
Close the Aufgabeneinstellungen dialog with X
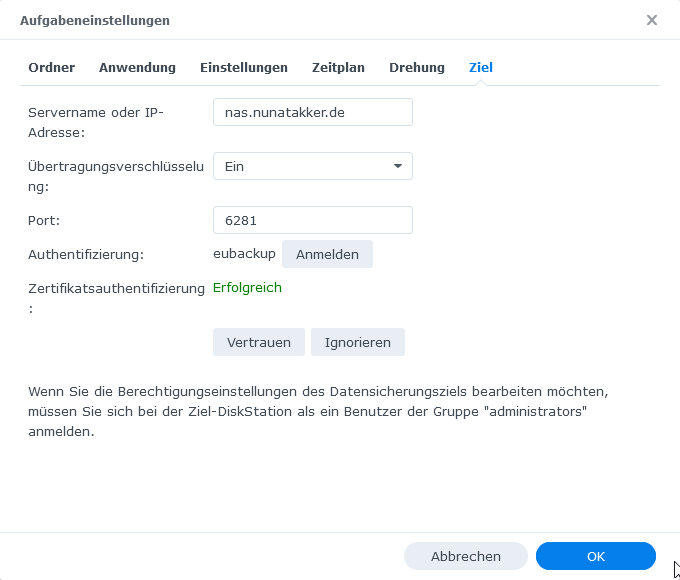coord(652,20)
